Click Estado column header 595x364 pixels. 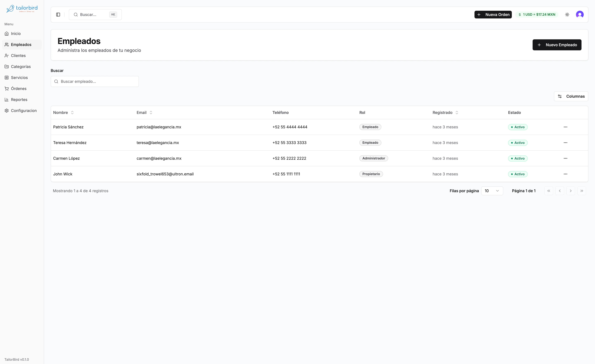514,113
